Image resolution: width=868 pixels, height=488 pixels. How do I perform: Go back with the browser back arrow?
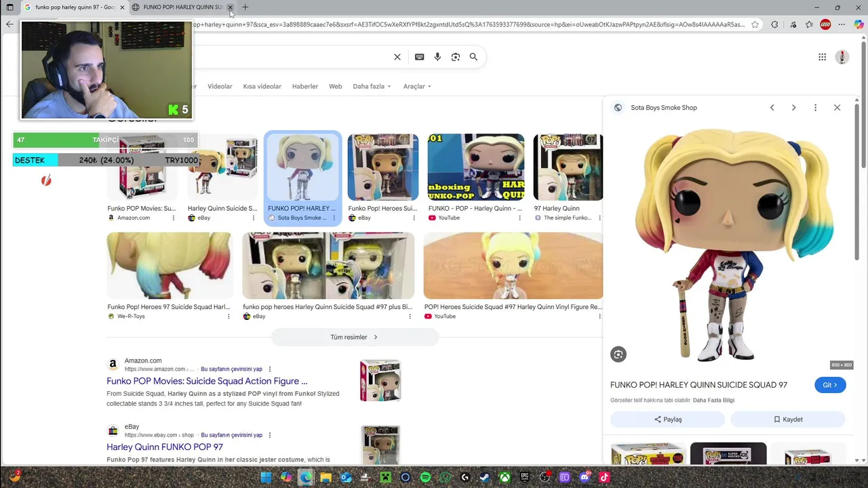tap(9, 24)
